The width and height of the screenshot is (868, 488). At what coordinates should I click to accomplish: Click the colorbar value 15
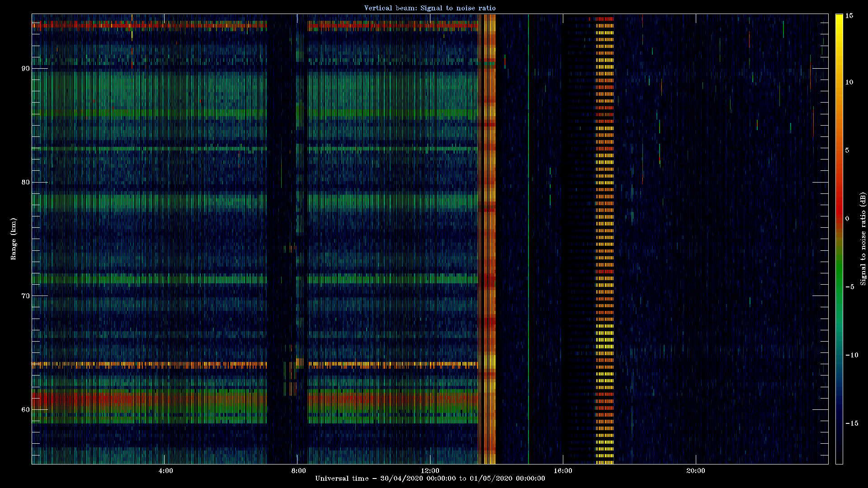click(x=849, y=15)
